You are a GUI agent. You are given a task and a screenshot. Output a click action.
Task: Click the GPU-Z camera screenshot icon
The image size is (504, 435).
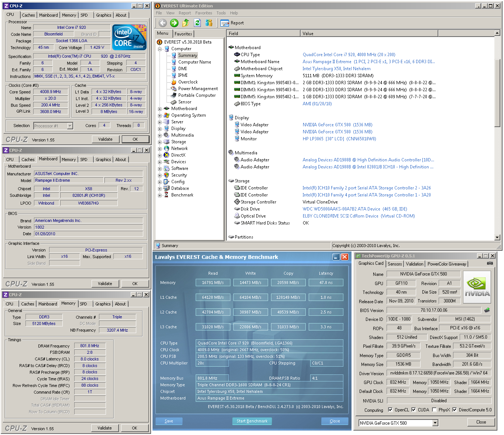pyautogui.click(x=490, y=263)
